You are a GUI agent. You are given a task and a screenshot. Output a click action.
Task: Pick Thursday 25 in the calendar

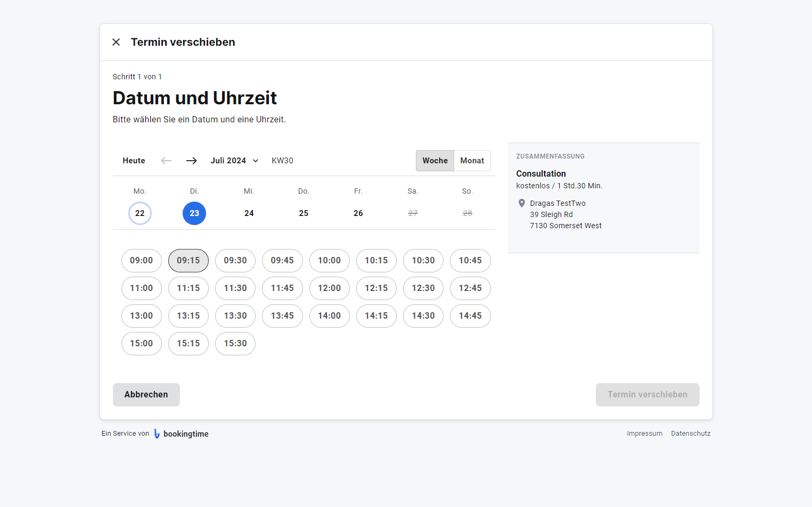304,213
